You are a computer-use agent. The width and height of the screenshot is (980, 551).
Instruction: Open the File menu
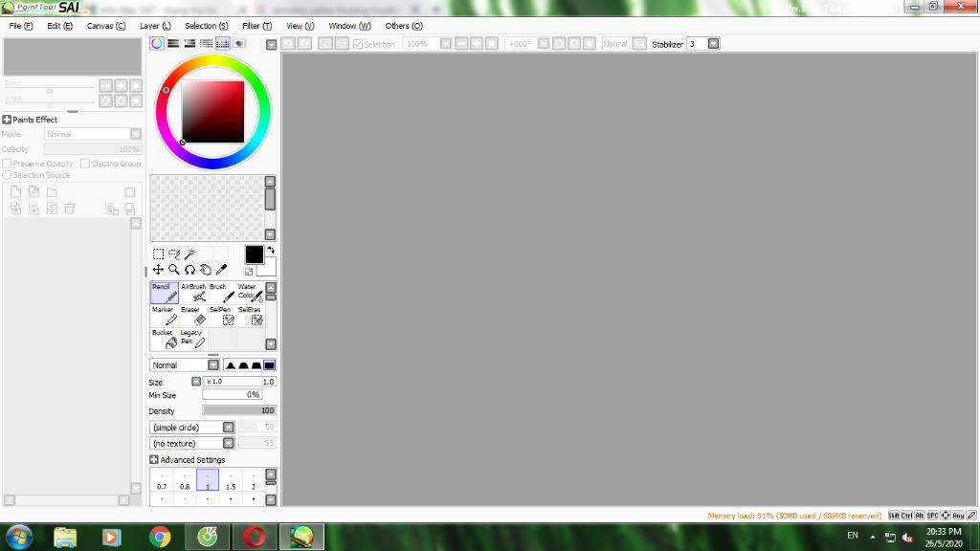pos(21,26)
